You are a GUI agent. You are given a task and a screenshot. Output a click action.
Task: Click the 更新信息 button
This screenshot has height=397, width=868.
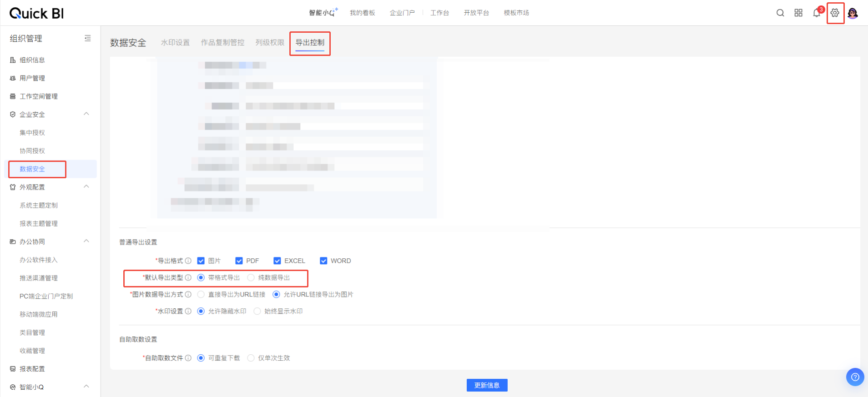pos(487,385)
